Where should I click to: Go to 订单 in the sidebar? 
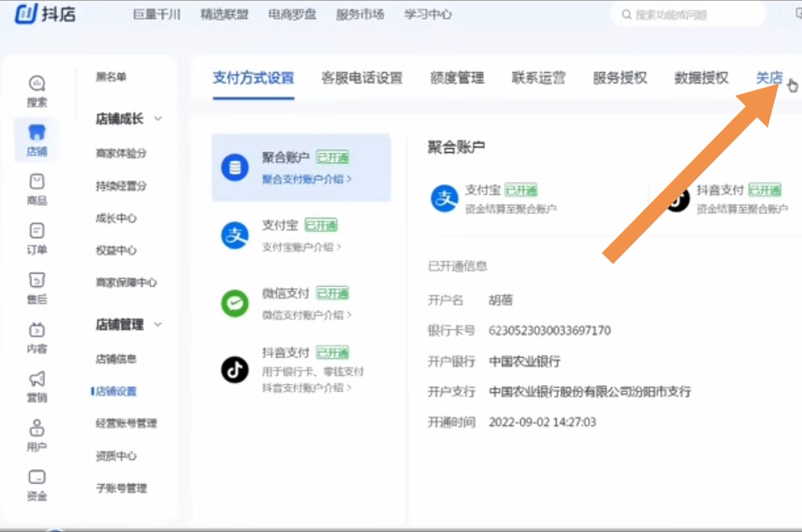[x=37, y=238]
